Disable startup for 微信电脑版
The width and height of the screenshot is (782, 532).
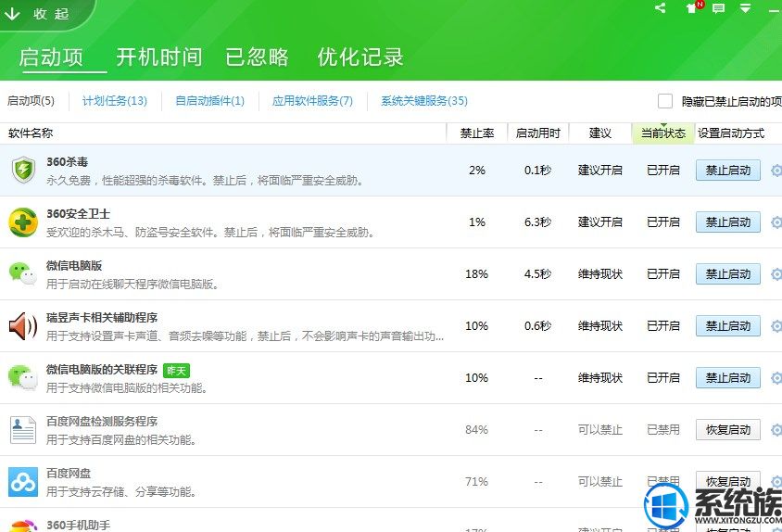(728, 274)
